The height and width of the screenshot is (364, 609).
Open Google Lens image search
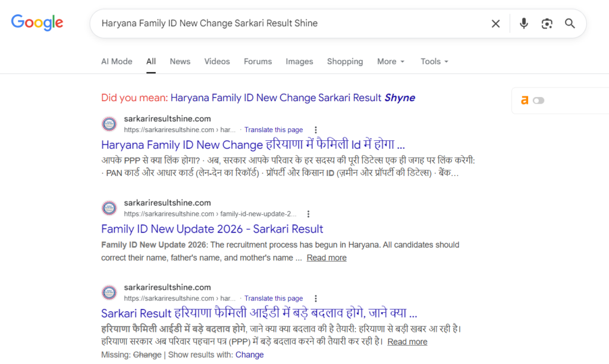[547, 23]
